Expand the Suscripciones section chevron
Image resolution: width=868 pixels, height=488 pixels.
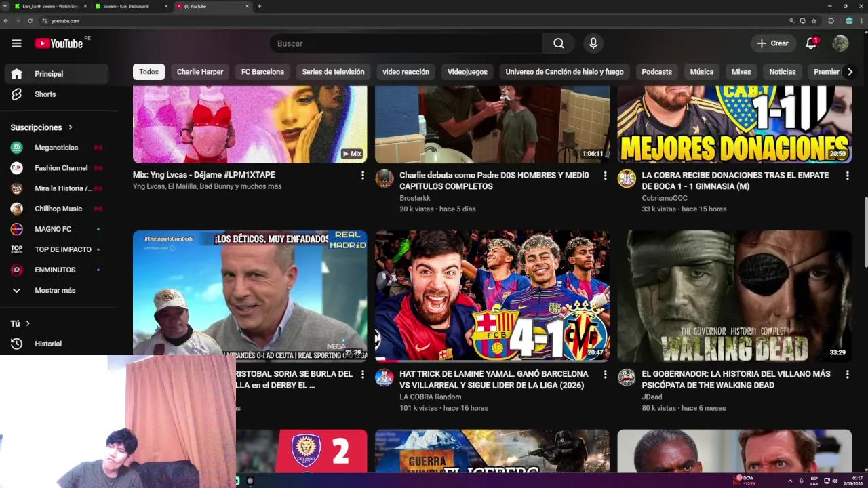click(x=70, y=127)
